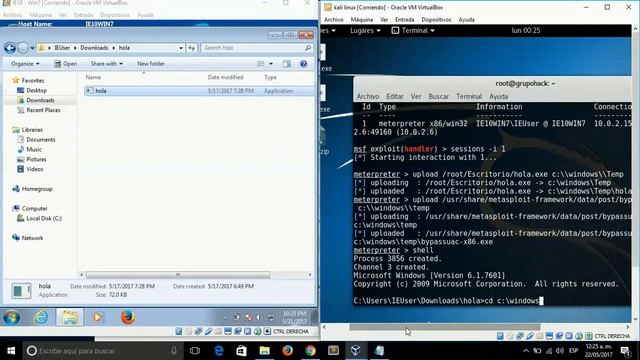Screen dimensions: 640x360
Task: Click the Open button in Explorer toolbar
Action: (x=66, y=64)
